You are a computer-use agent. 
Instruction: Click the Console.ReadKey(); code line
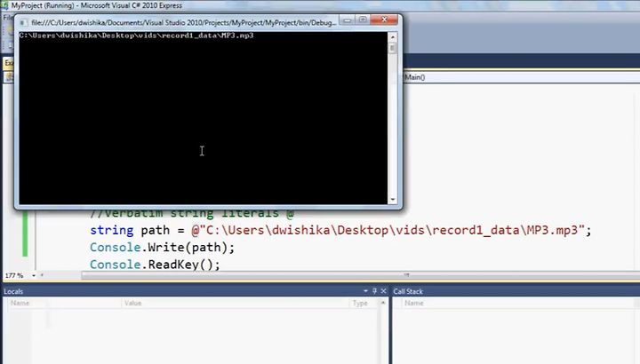(x=155, y=265)
